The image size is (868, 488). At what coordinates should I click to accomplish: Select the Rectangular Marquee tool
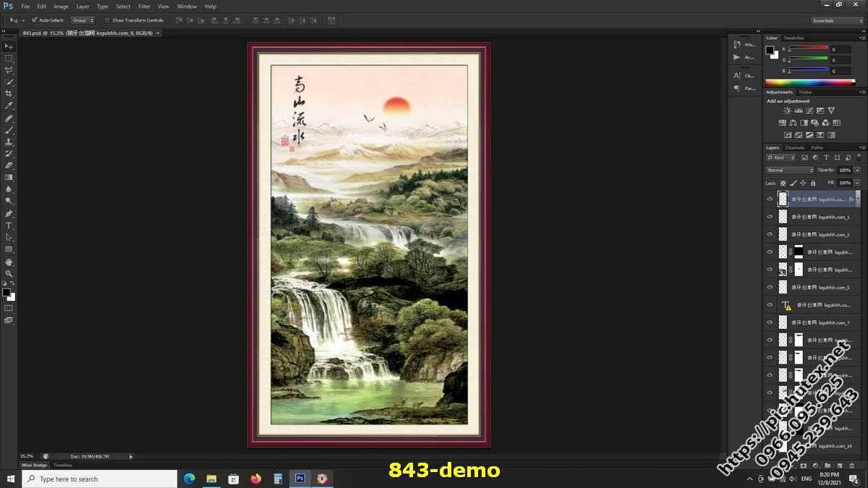(x=9, y=58)
